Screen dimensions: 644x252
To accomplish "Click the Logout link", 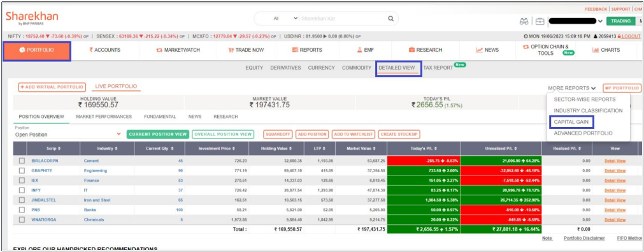I will pyautogui.click(x=631, y=36).
